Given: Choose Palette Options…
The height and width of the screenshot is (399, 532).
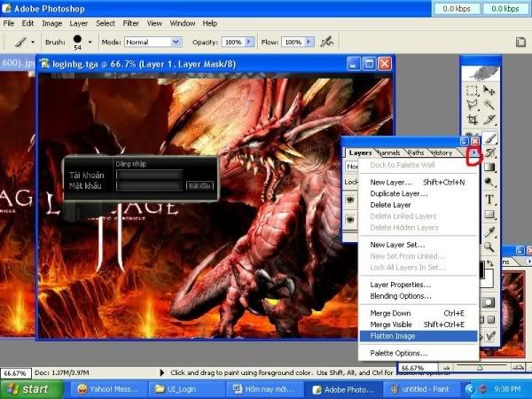Looking at the screenshot, I should (419, 353).
